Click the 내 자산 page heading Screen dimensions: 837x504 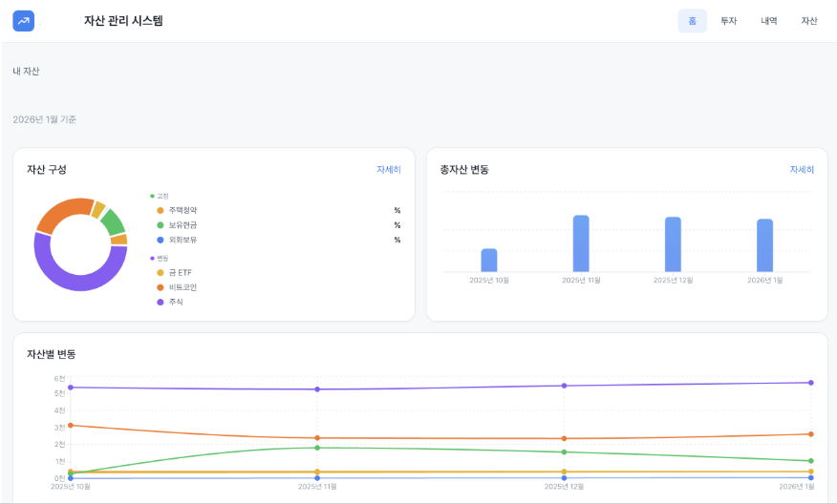(26, 71)
